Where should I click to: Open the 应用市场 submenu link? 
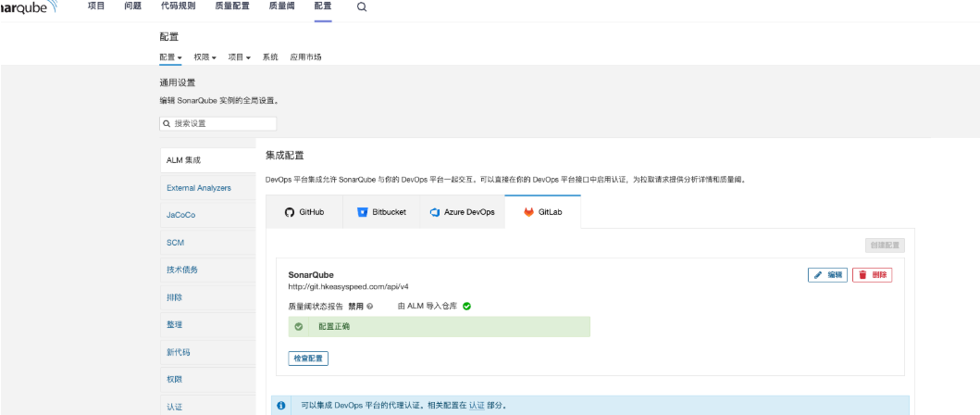305,57
